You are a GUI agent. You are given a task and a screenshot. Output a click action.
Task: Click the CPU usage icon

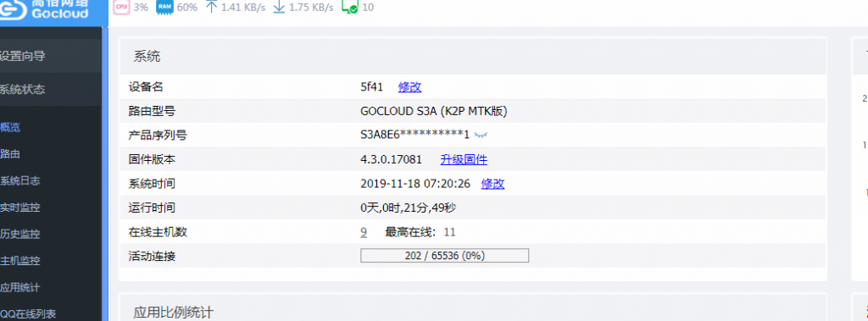pyautogui.click(x=120, y=7)
